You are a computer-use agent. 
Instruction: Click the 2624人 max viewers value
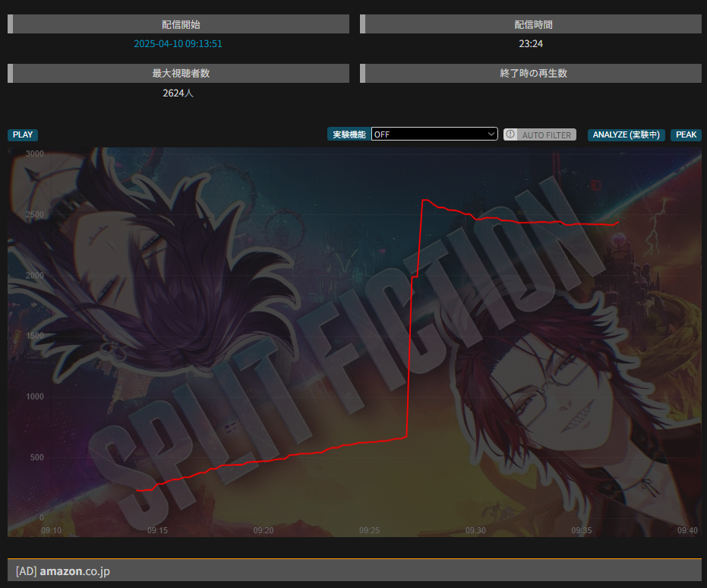tap(178, 93)
